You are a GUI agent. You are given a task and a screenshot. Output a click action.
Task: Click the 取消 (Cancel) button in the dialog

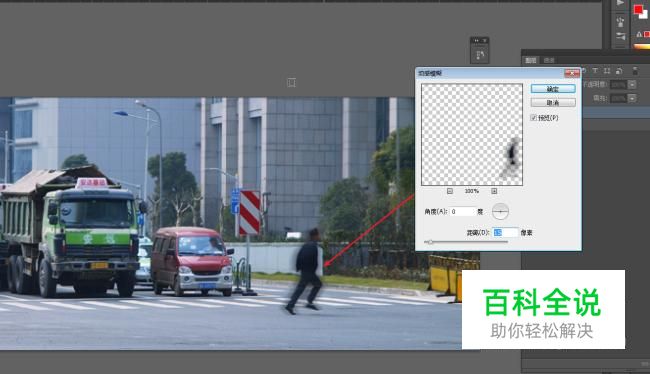click(553, 102)
